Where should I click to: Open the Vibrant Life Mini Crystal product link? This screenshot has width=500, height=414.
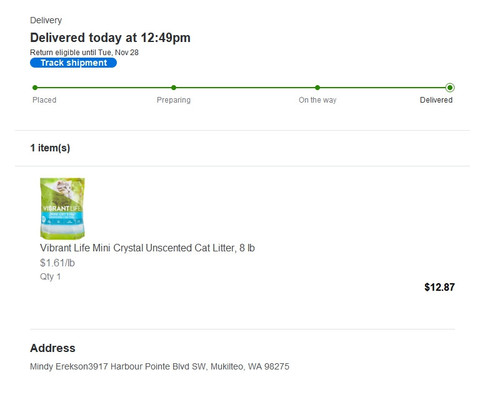click(147, 248)
